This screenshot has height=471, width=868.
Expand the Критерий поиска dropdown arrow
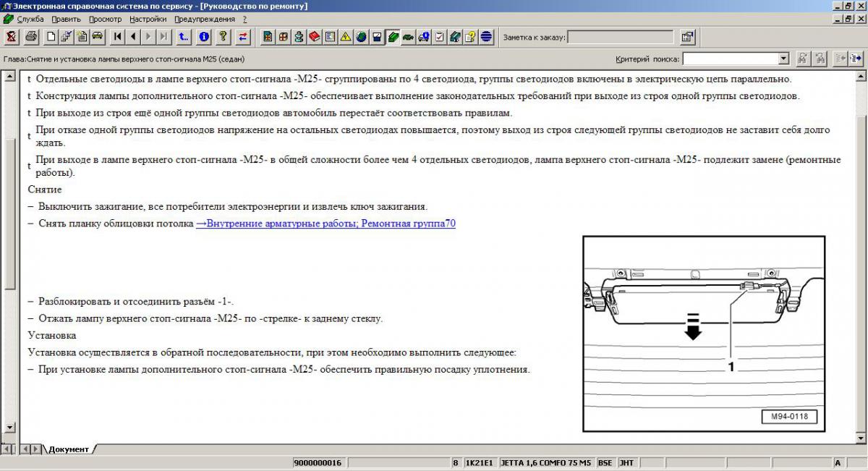click(783, 59)
